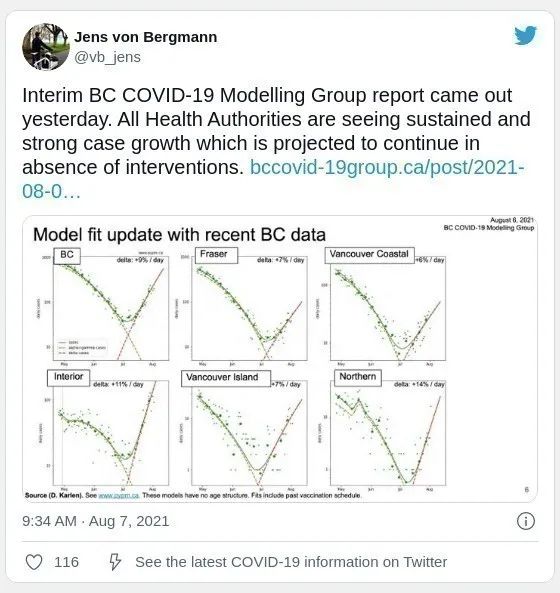Click the Northern panel chart
The image size is (560, 593).
coord(388,433)
